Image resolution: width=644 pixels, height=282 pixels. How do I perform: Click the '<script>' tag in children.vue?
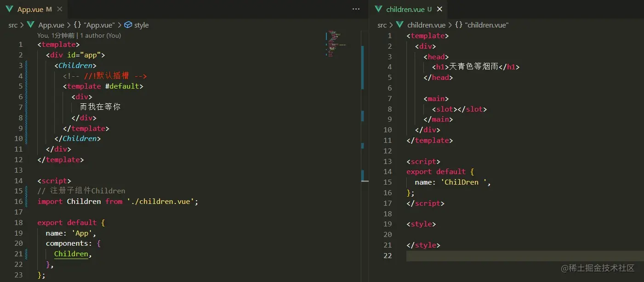point(423,162)
